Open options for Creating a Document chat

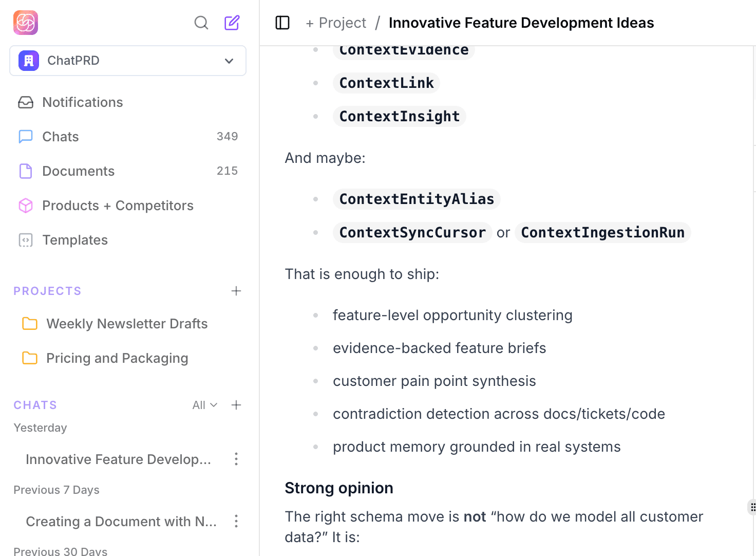click(x=236, y=521)
